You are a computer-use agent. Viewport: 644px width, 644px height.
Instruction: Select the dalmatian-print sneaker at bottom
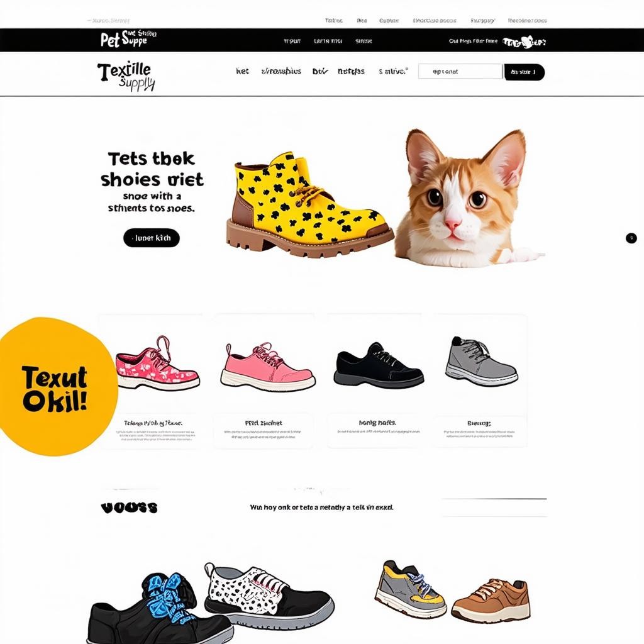(269, 596)
